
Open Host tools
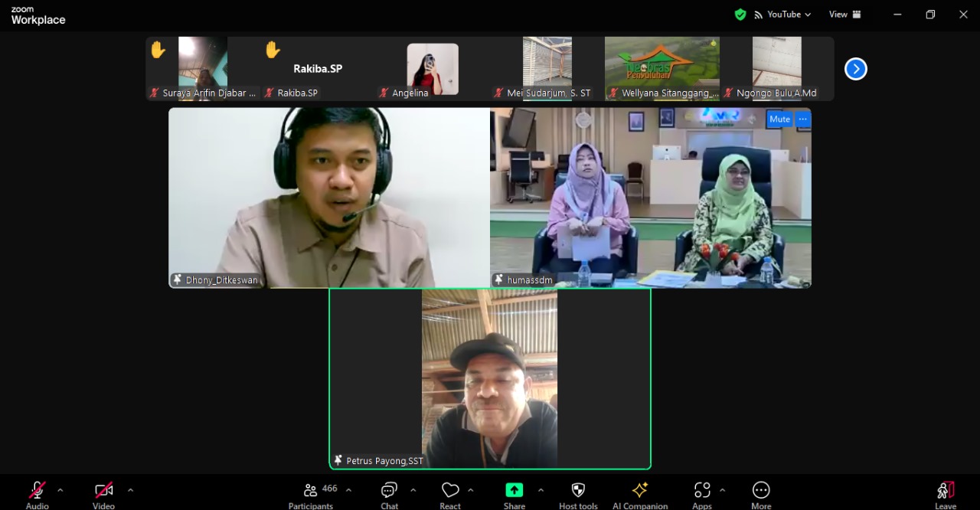[x=578, y=491]
